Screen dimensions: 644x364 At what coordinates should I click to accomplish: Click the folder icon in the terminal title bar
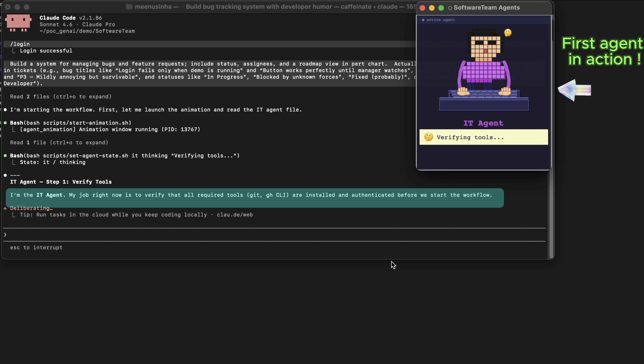click(129, 7)
